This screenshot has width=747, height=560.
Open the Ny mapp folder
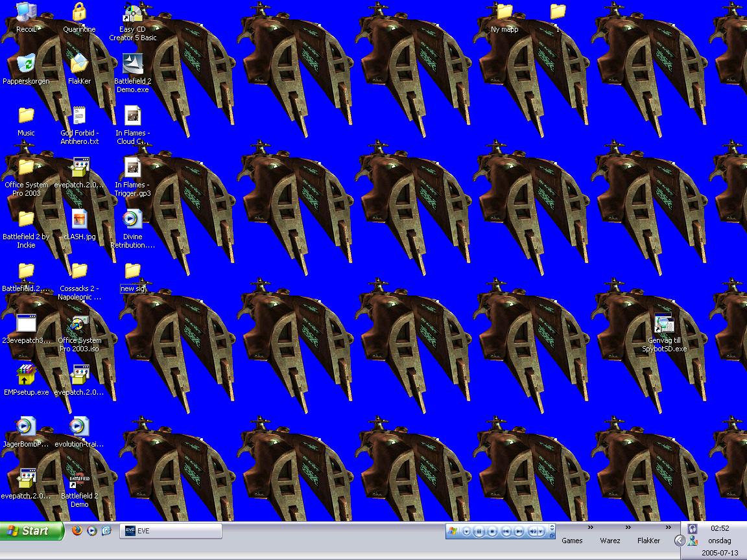pos(504,12)
